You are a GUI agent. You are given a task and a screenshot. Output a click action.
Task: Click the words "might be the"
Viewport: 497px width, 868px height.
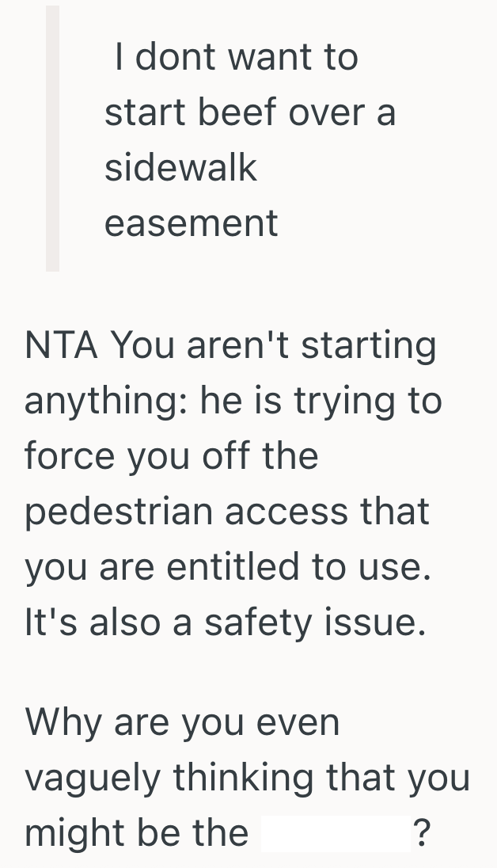[136, 834]
